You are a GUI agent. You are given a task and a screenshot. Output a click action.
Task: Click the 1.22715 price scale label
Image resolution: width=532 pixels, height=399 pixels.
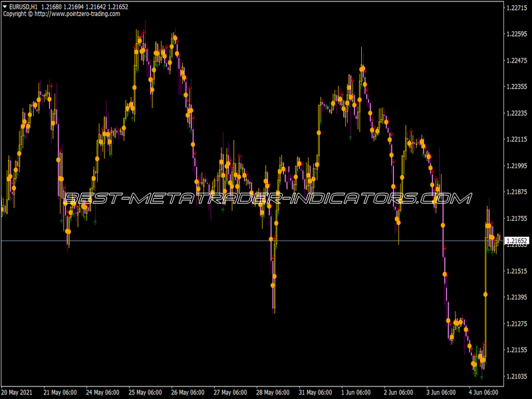point(517,8)
